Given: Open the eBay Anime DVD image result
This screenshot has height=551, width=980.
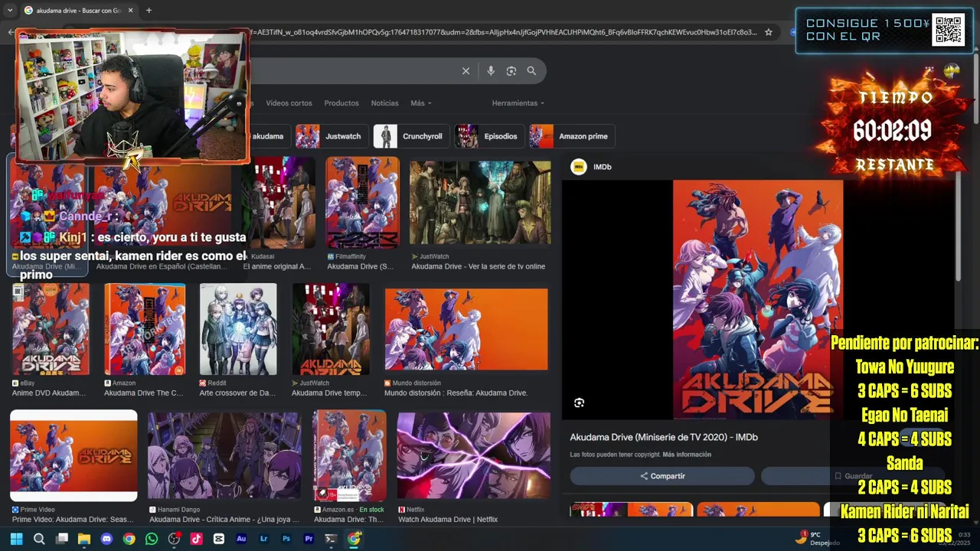Looking at the screenshot, I should click(x=50, y=340).
